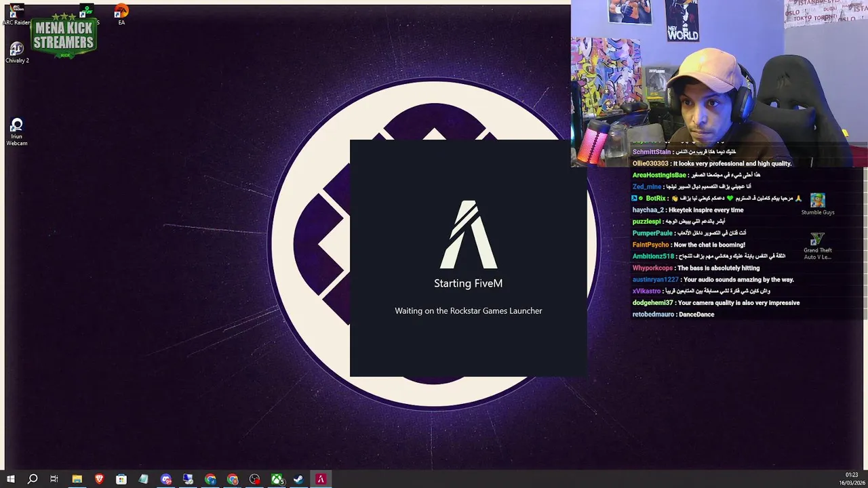Open Discord taskbar icon with 9+ badge
Viewport: 868px width, 488px height.
(x=166, y=479)
